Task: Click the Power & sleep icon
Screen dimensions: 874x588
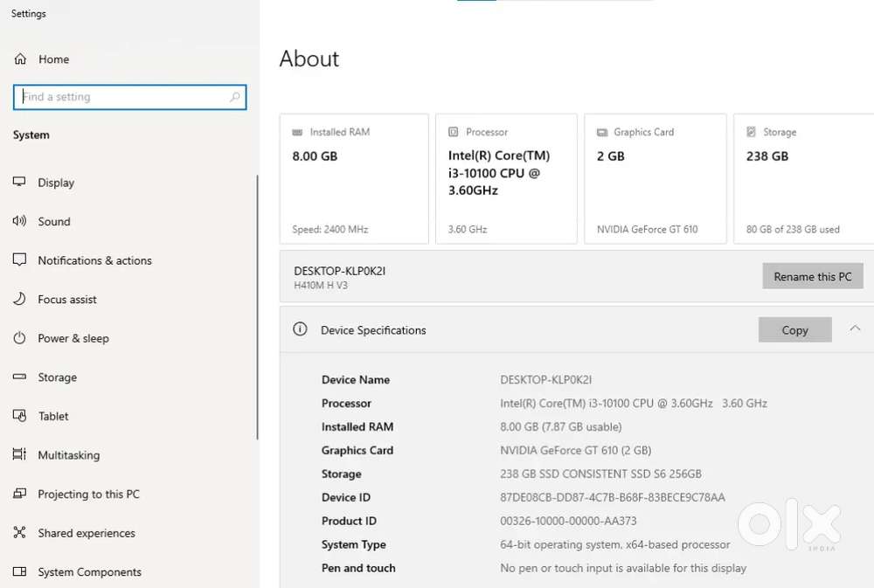Action: coord(20,338)
